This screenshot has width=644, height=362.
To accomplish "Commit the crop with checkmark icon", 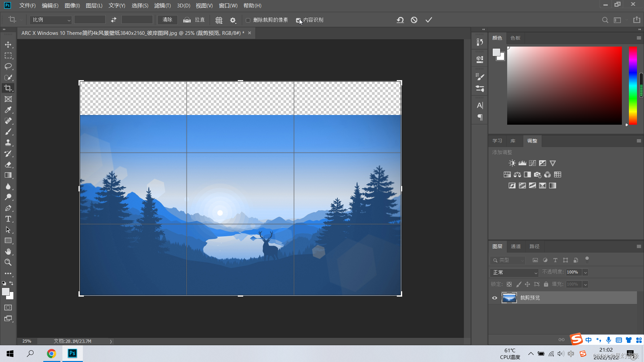I will tap(429, 20).
